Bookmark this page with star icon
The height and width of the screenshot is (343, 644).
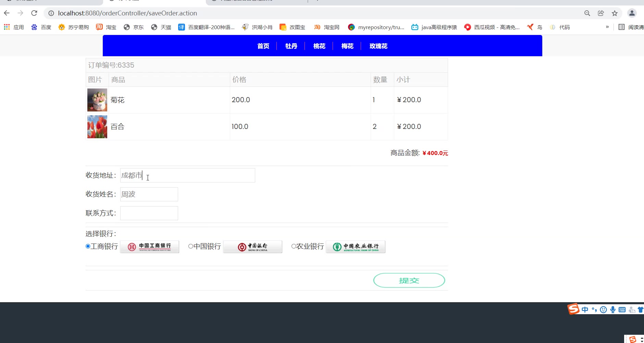click(615, 13)
